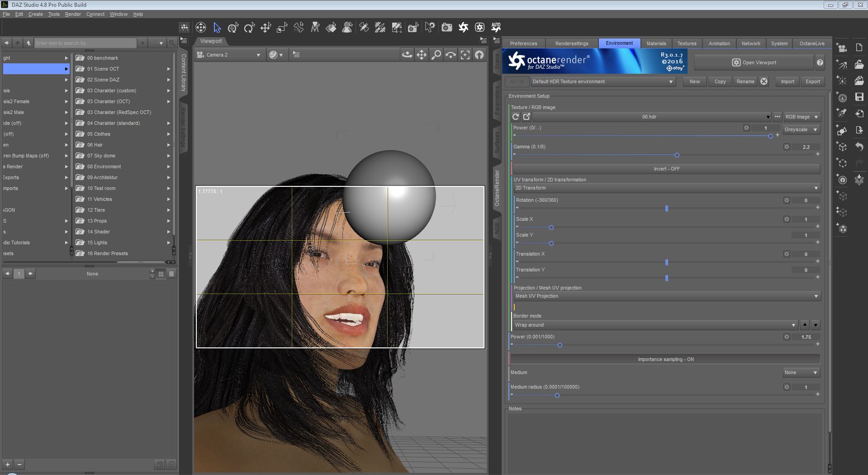Viewport: 868px width, 475px height.
Task: Delete the environment preset with X icon
Action: 764,81
